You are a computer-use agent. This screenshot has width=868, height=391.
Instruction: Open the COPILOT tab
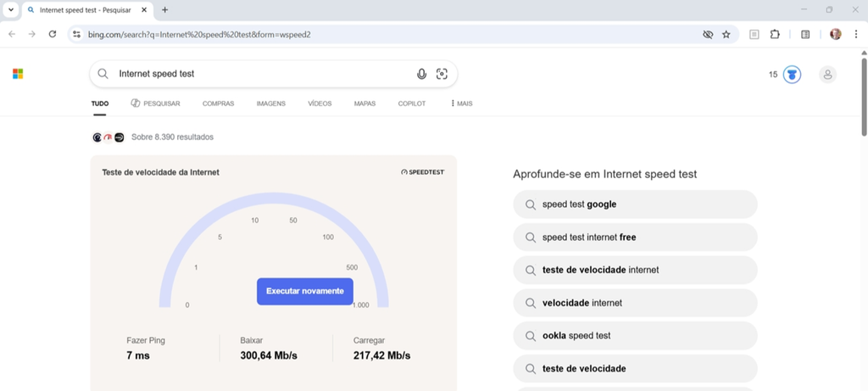coord(412,103)
